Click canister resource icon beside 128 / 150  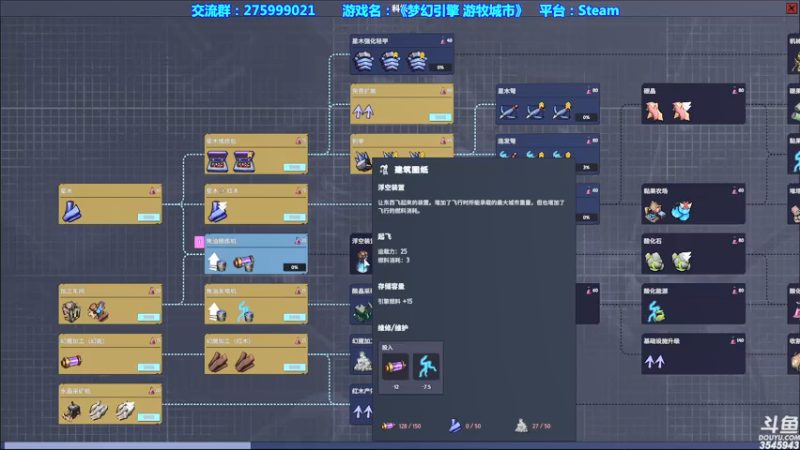388,426
